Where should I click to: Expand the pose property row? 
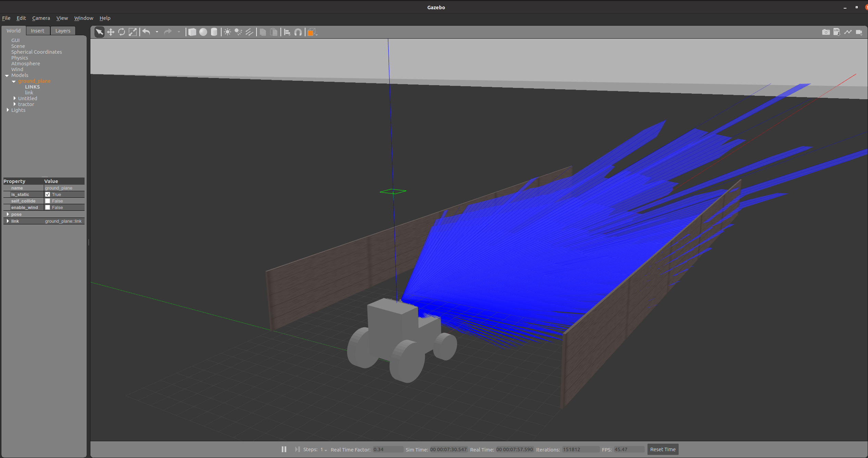8,214
